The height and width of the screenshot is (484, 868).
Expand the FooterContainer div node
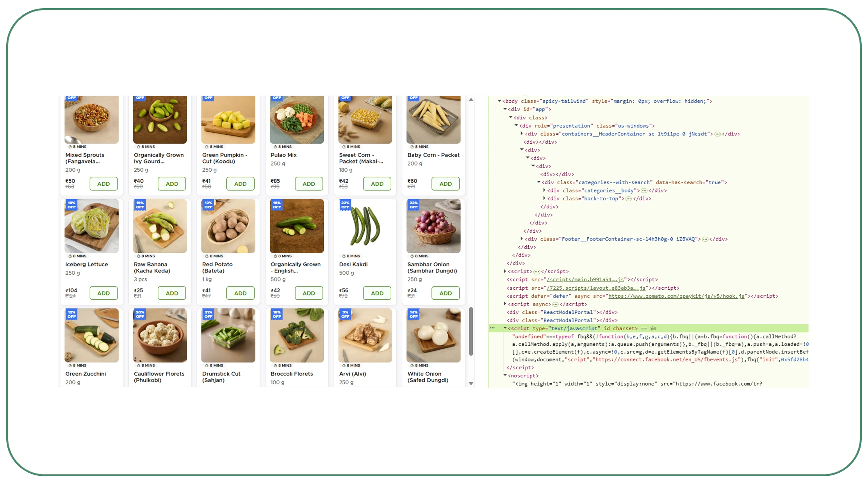pos(522,239)
